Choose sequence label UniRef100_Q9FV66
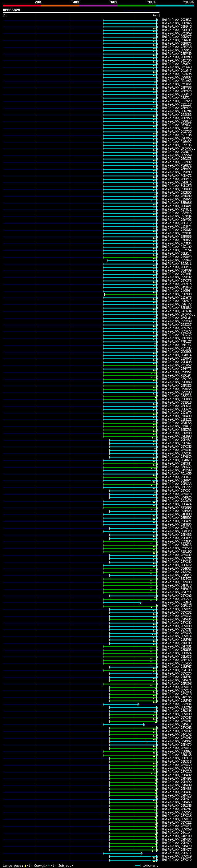The width and height of the screenshot is (197, 868). (176, 88)
